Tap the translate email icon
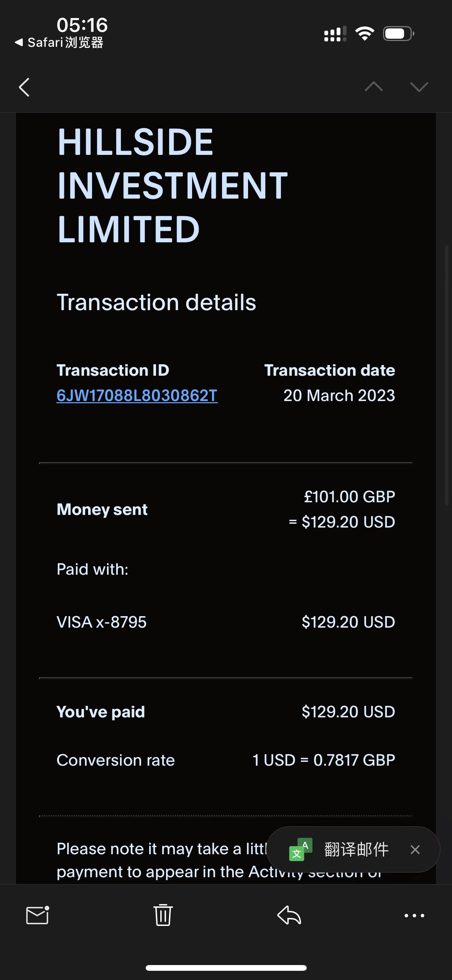Image resolution: width=452 pixels, height=980 pixels. tap(301, 850)
